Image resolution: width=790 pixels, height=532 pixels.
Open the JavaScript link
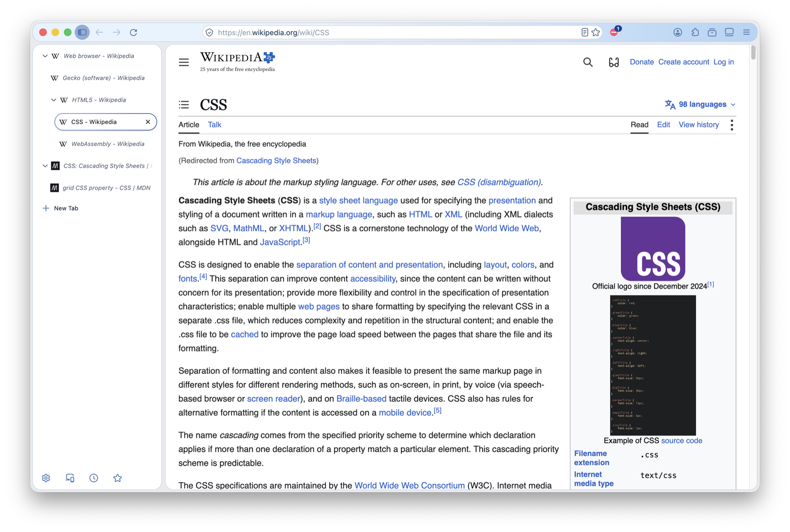pyautogui.click(x=280, y=242)
